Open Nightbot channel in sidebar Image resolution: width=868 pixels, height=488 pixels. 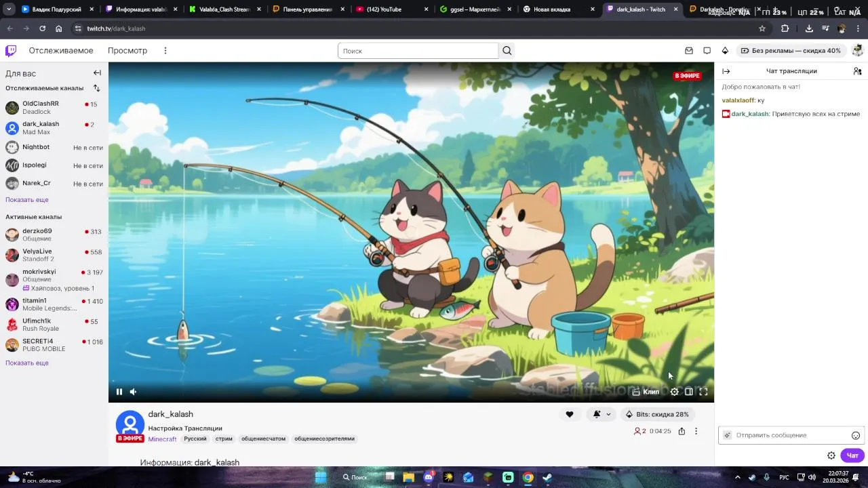54,147
